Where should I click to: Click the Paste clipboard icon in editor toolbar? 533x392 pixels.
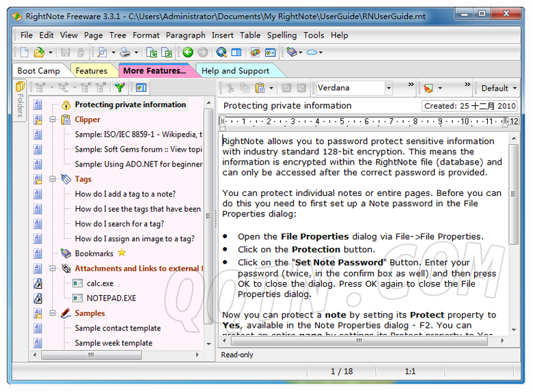click(260, 88)
